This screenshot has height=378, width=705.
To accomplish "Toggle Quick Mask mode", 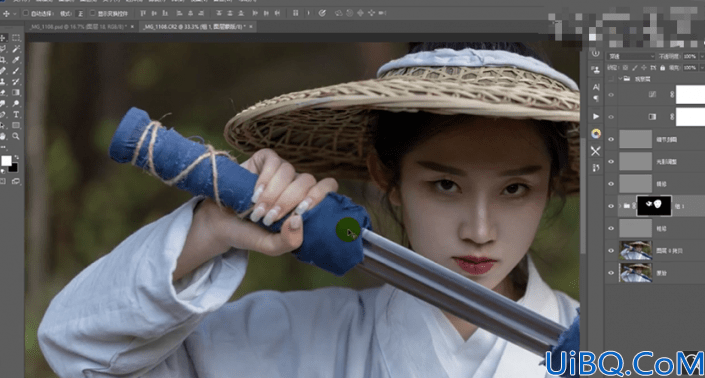I will [3, 181].
